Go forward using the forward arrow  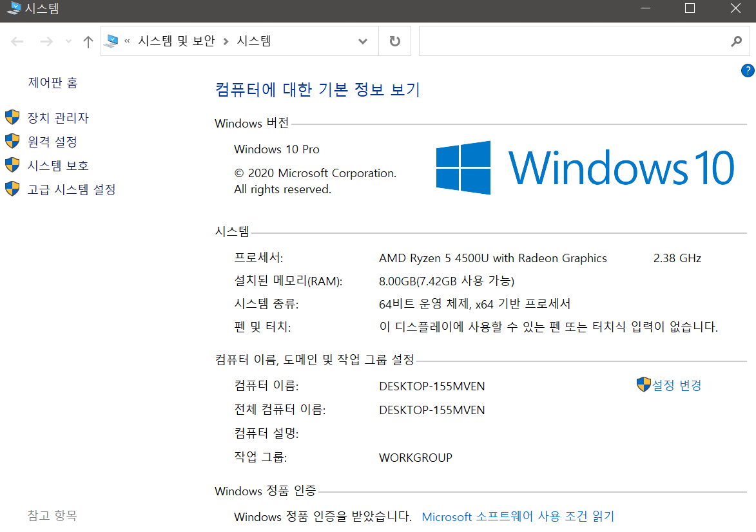pyautogui.click(x=46, y=41)
